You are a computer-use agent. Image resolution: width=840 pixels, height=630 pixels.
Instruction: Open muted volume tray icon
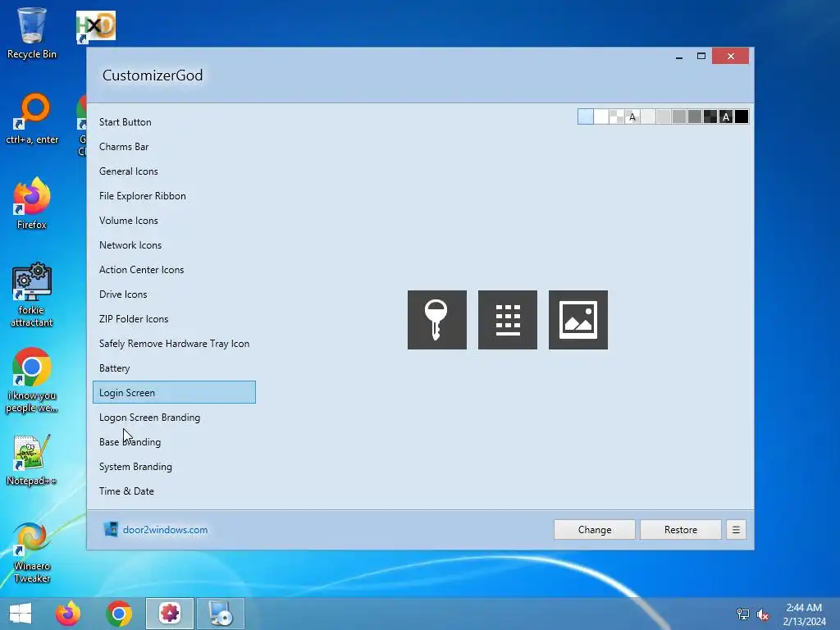tap(763, 614)
